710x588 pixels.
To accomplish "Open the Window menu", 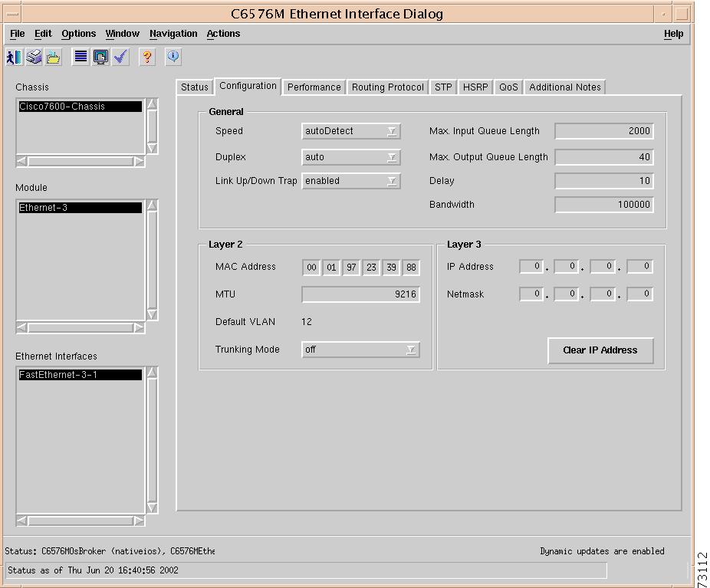I will (122, 34).
